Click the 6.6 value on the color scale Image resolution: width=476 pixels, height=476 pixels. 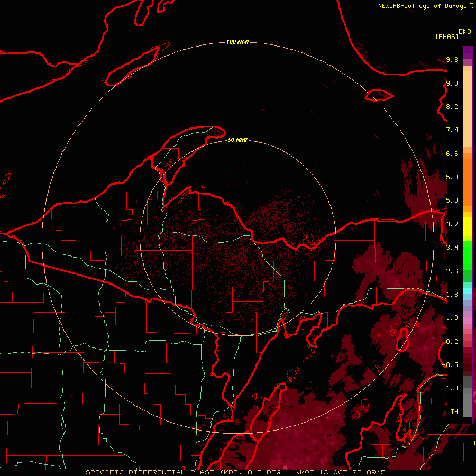(x=452, y=153)
